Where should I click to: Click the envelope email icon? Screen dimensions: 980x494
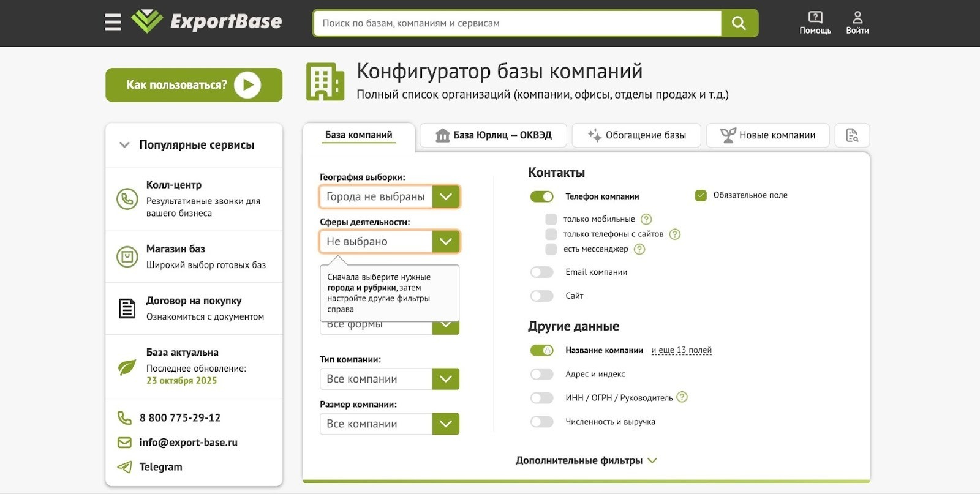coord(124,443)
